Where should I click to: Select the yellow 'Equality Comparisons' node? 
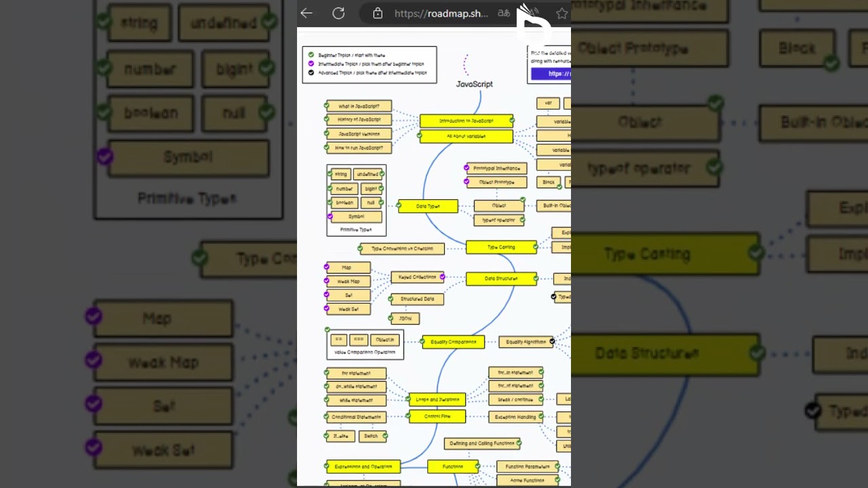pyautogui.click(x=453, y=342)
